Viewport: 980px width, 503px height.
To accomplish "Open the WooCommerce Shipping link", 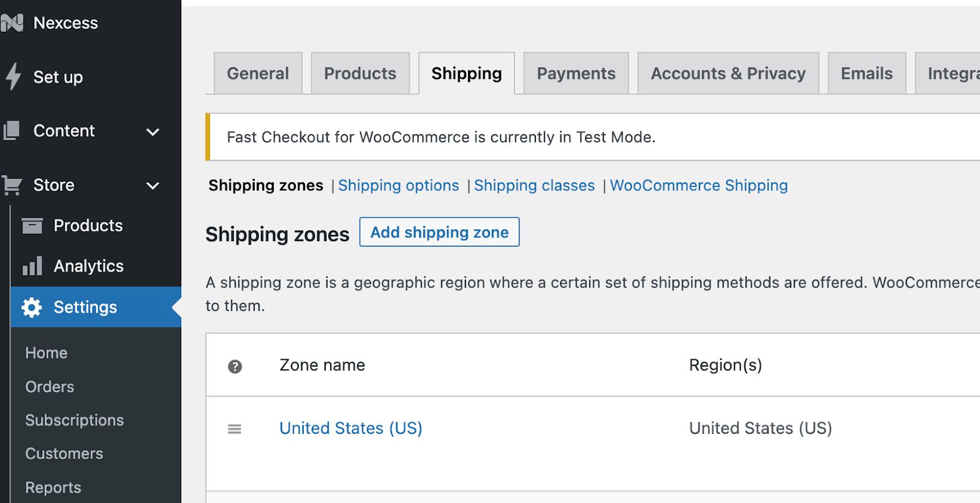I will [x=698, y=185].
